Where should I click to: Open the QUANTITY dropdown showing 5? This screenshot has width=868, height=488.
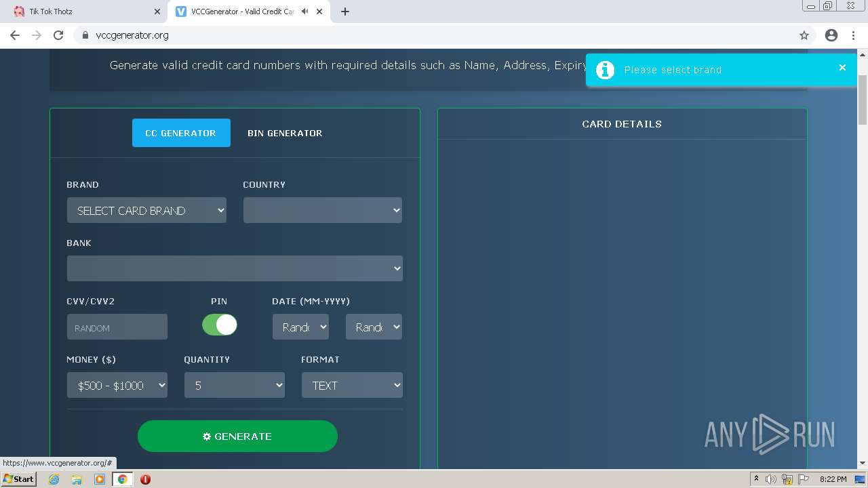tap(235, 385)
